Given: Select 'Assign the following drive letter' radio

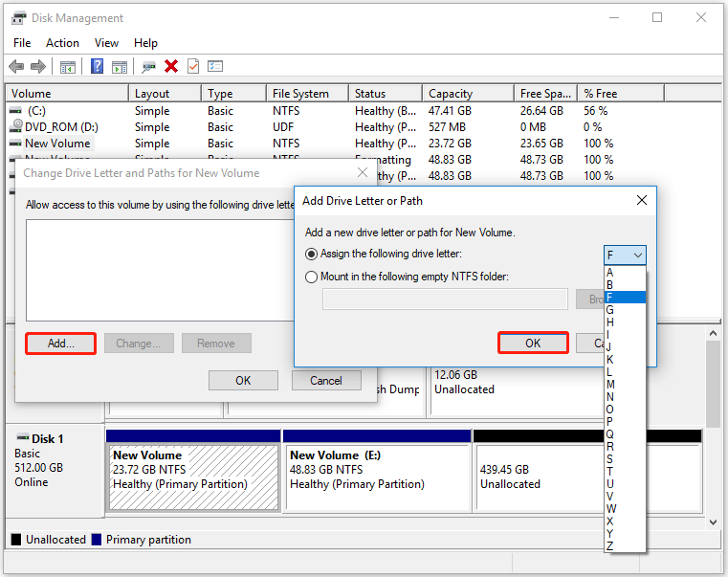Looking at the screenshot, I should 311,255.
